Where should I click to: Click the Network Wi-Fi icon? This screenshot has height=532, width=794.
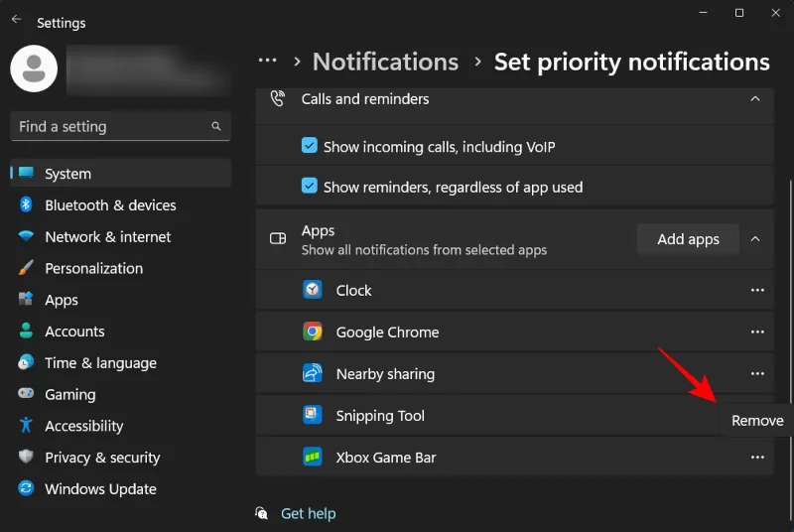pos(26,236)
